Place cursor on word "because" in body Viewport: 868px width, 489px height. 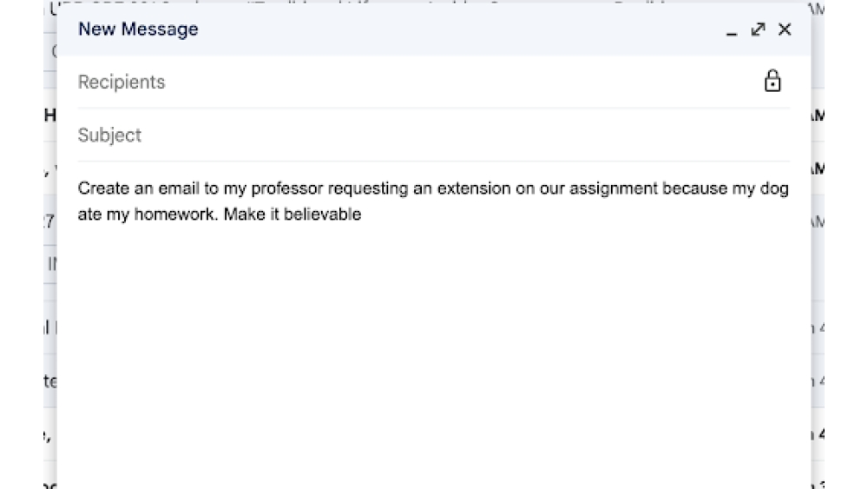694,189
